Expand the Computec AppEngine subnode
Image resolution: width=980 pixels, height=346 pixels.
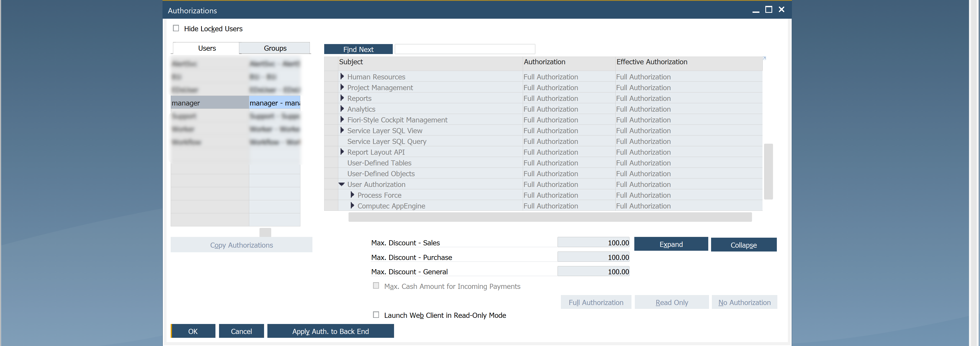coord(352,206)
